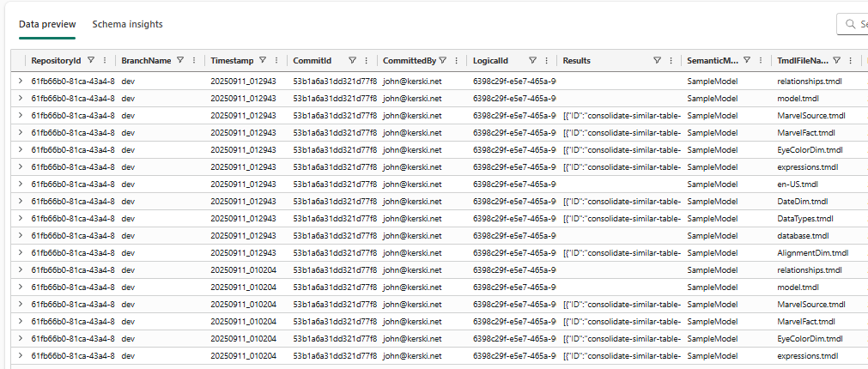This screenshot has width=868, height=369.
Task: Open LogicalId column options menu
Action: pyautogui.click(x=546, y=61)
